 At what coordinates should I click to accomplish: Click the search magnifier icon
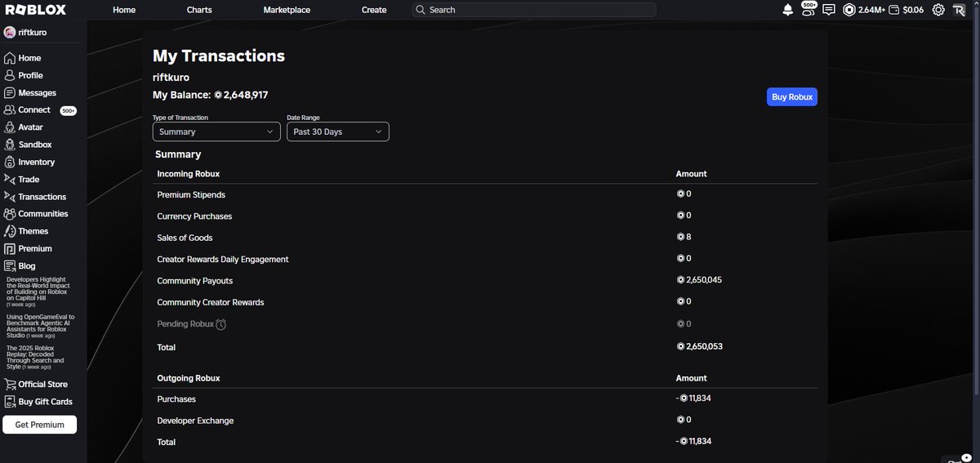[421, 10]
